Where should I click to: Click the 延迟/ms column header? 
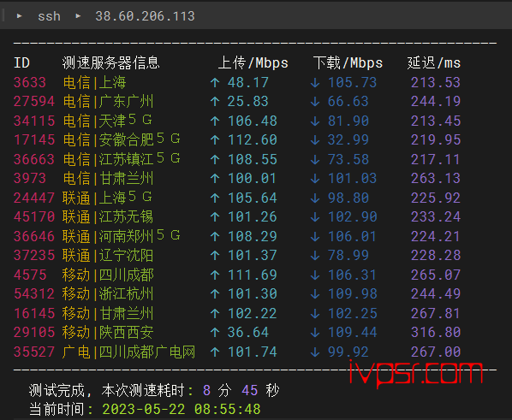click(434, 62)
